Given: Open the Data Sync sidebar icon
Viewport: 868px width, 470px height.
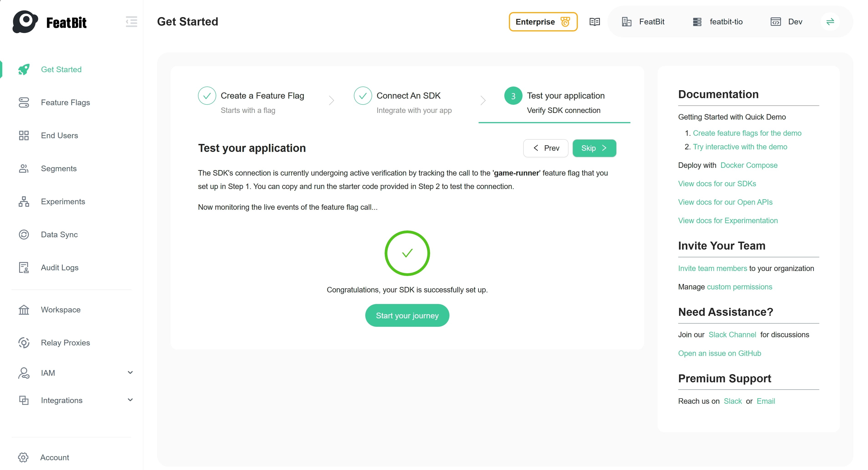Looking at the screenshot, I should click(24, 235).
